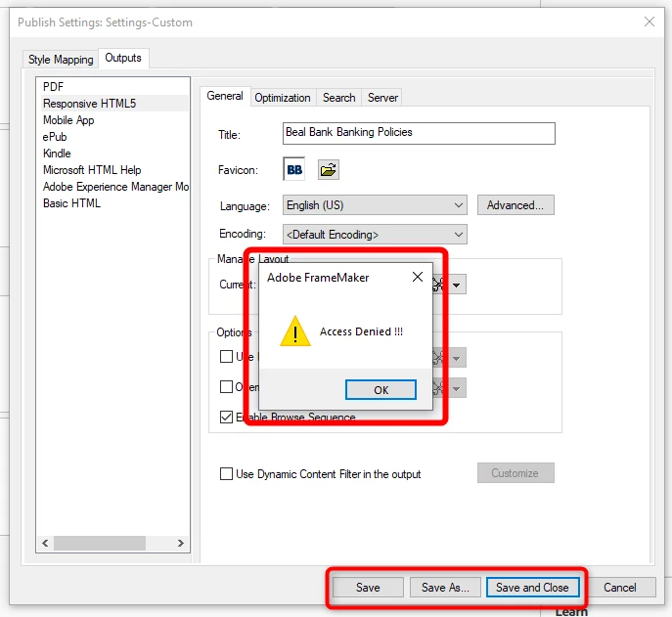Open the Server tab
The image size is (672, 617).
pyautogui.click(x=382, y=98)
